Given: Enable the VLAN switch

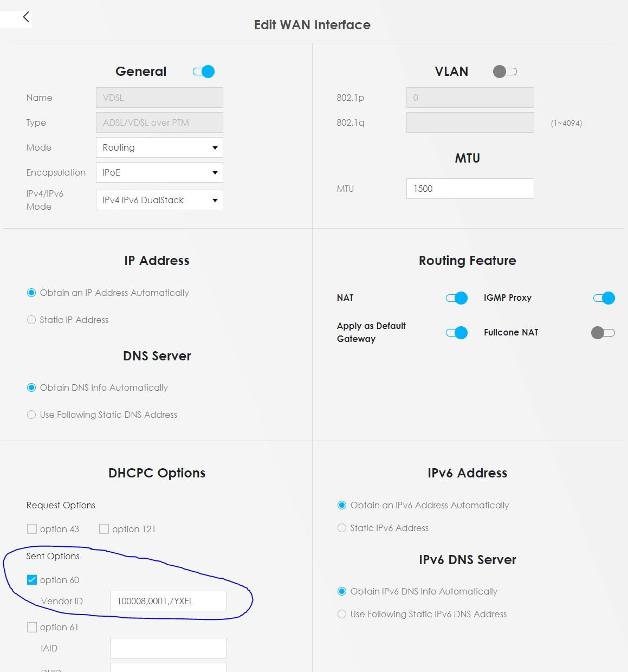Looking at the screenshot, I should pos(504,72).
